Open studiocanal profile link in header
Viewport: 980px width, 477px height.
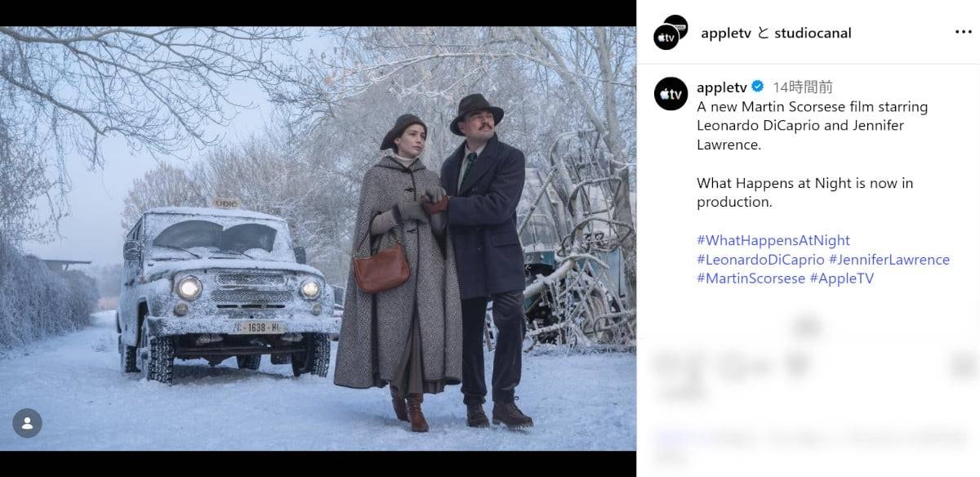pos(813,33)
